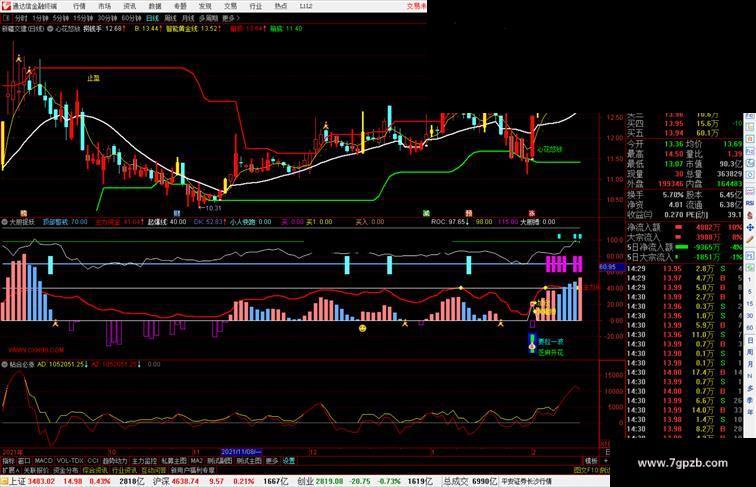This screenshot has width=756, height=487.
Task: Select the 日线 period tab
Action: 152,18
